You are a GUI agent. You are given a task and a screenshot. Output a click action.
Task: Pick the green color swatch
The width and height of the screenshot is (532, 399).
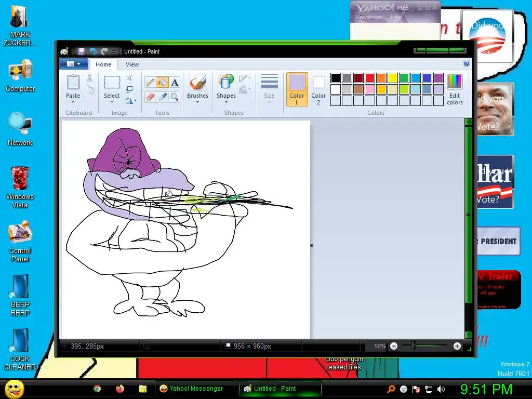coord(404,78)
